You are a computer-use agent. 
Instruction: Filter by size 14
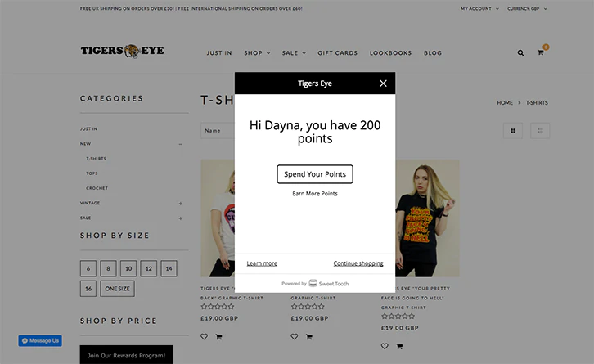(169, 268)
